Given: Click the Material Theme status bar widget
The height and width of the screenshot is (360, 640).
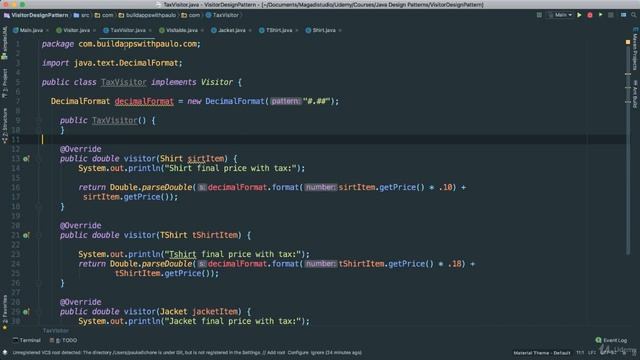Looking at the screenshot, I should (x=542, y=353).
